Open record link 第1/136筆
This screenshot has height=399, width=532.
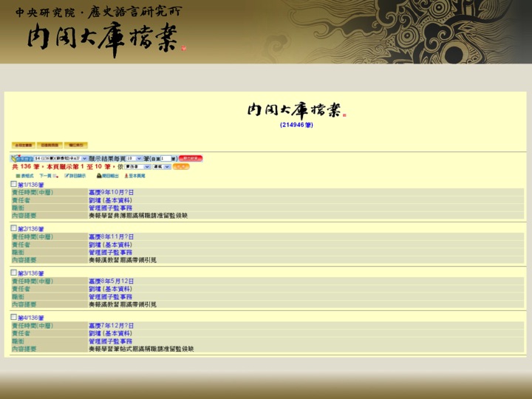click(x=31, y=185)
